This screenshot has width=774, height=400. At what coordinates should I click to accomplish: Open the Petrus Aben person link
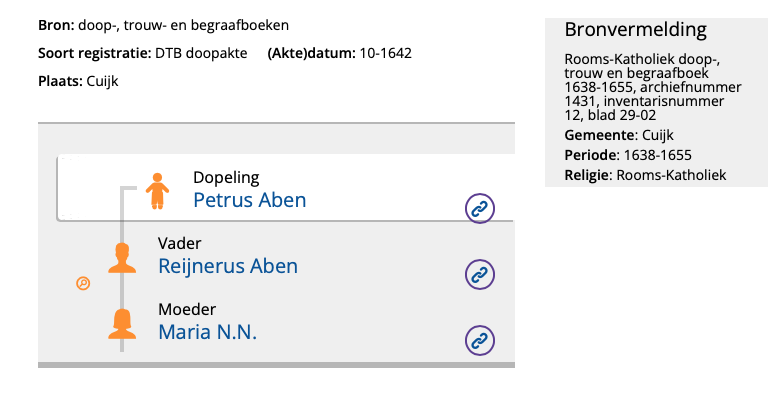click(x=249, y=200)
